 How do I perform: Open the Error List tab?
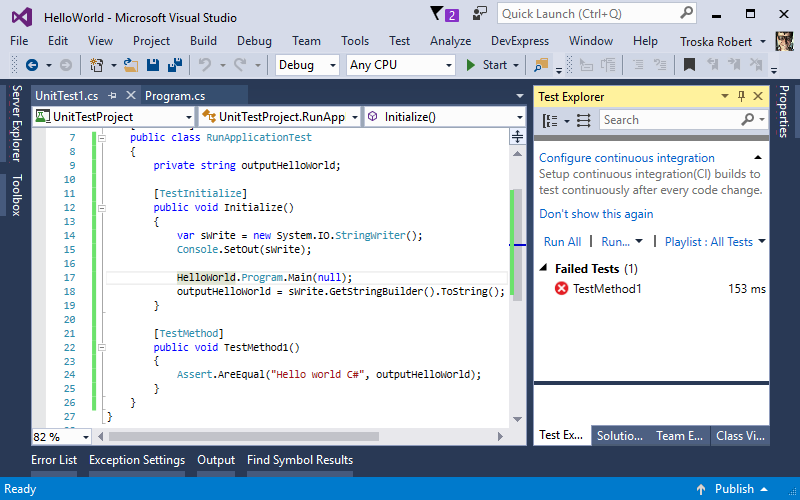point(54,460)
